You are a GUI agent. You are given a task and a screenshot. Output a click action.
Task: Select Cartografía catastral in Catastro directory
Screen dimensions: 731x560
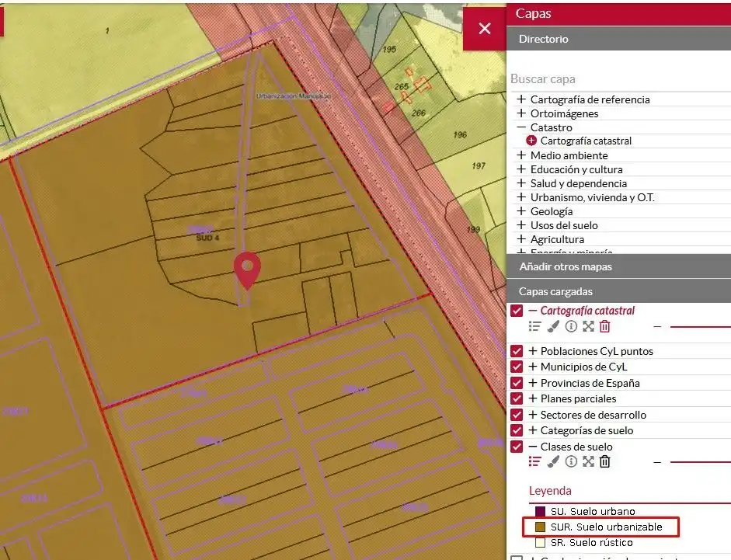click(x=586, y=141)
